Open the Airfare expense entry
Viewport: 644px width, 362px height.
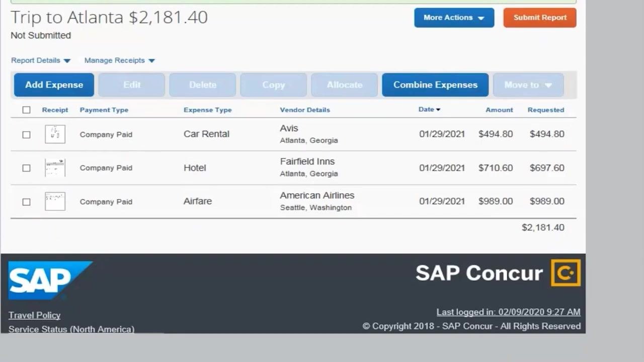click(x=198, y=201)
